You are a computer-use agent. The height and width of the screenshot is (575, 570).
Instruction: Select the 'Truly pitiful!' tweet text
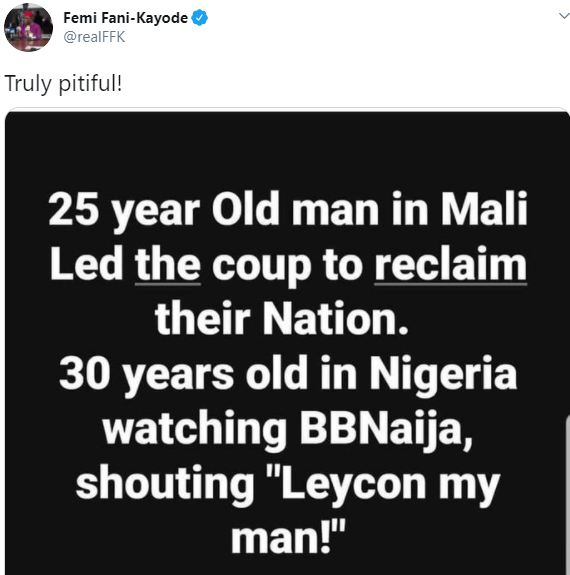pos(63,84)
